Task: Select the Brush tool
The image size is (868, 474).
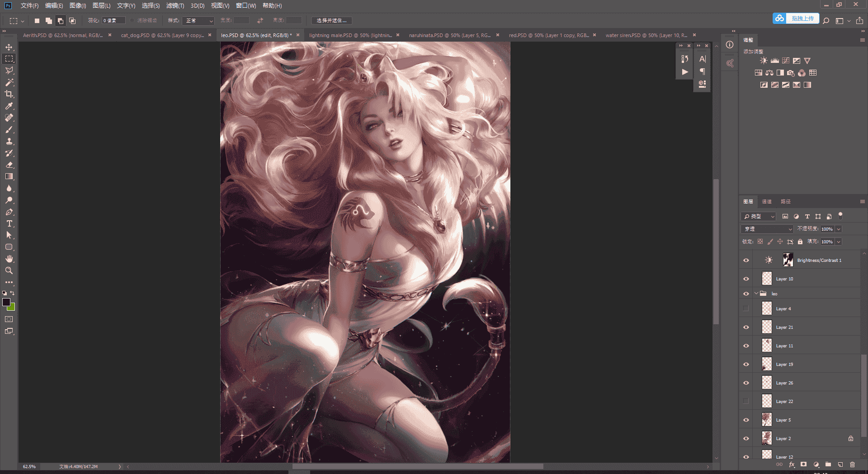Action: tap(9, 129)
